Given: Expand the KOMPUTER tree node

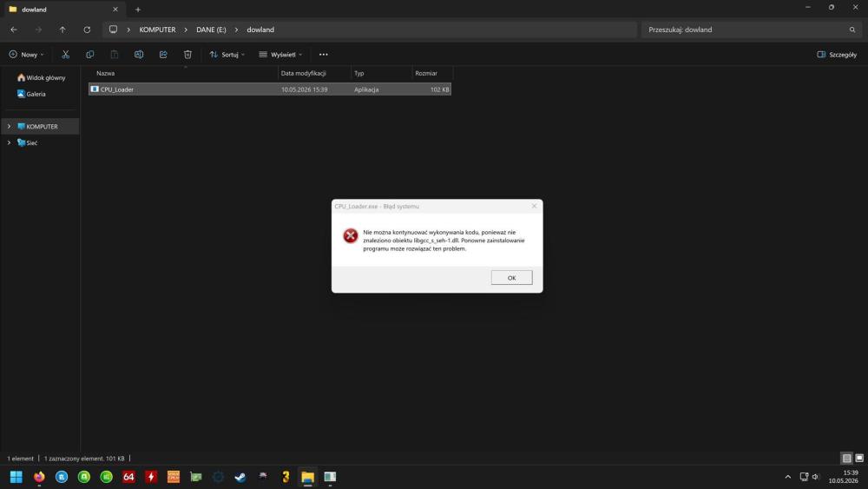Looking at the screenshot, I should pos(9,126).
